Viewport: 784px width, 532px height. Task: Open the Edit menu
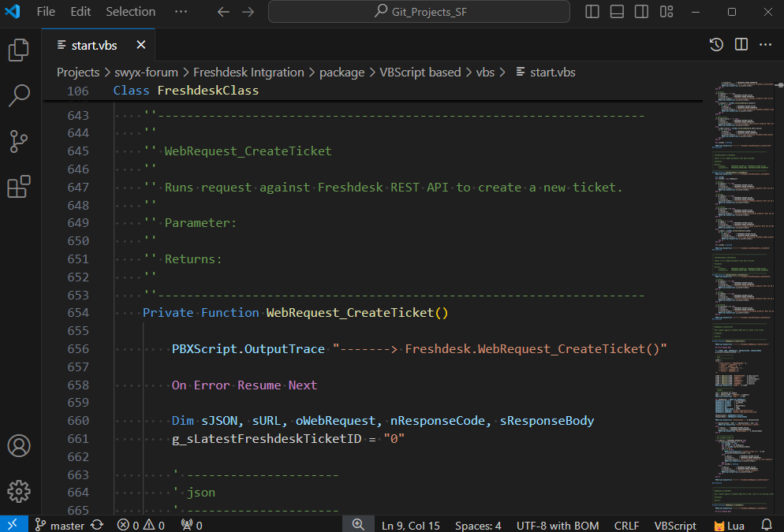(x=80, y=12)
